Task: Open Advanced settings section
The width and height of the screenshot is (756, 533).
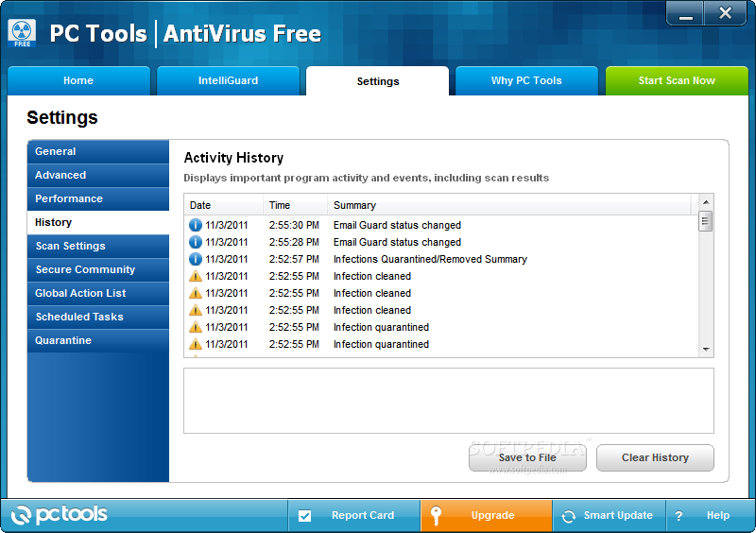Action: point(98,175)
